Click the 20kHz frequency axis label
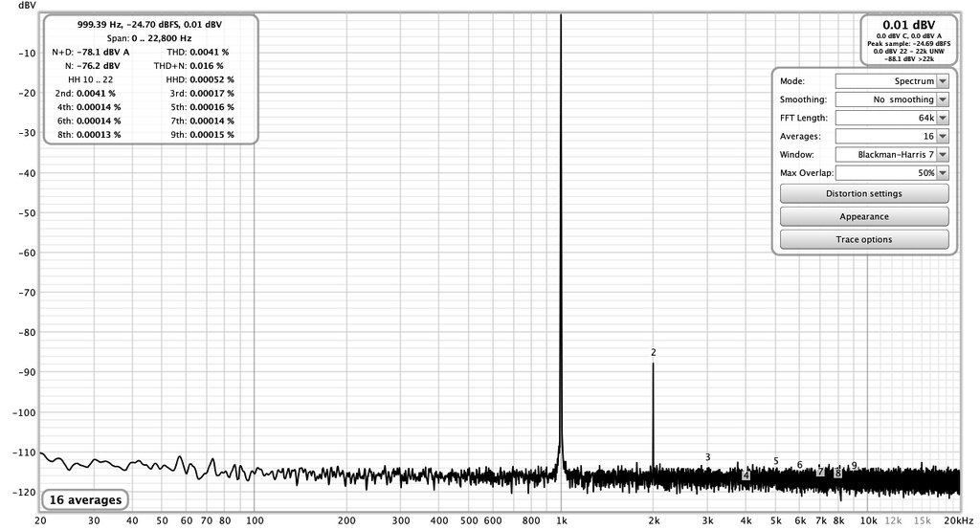The width and height of the screenshot is (980, 530). (x=959, y=520)
